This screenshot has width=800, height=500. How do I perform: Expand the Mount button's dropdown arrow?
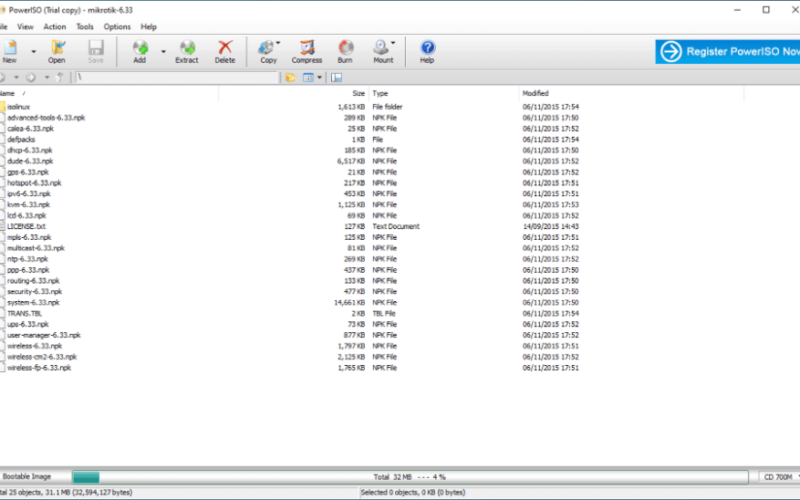click(393, 43)
